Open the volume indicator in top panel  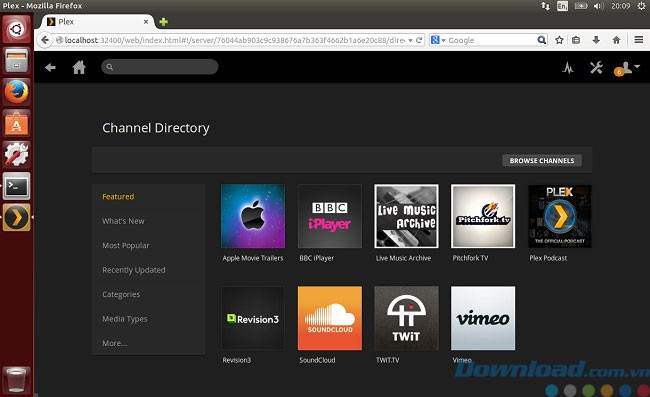pyautogui.click(x=598, y=6)
